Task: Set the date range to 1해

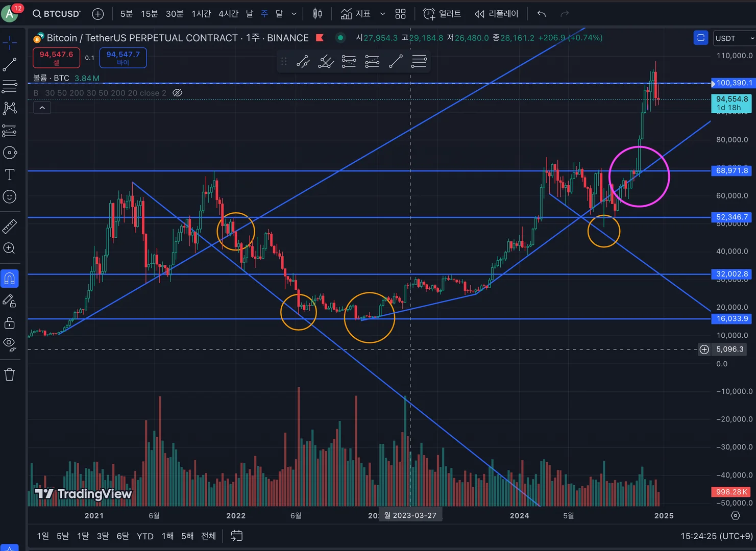Action: point(167,536)
